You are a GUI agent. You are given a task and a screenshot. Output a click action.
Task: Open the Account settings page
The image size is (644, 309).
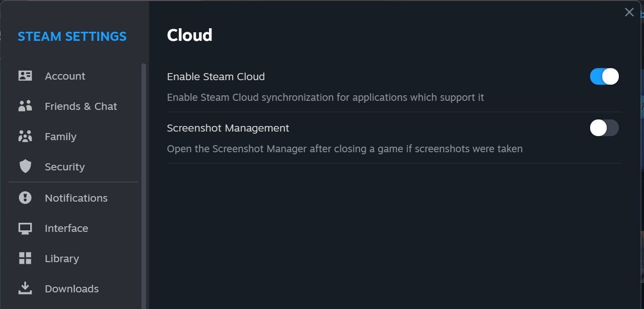(x=65, y=76)
